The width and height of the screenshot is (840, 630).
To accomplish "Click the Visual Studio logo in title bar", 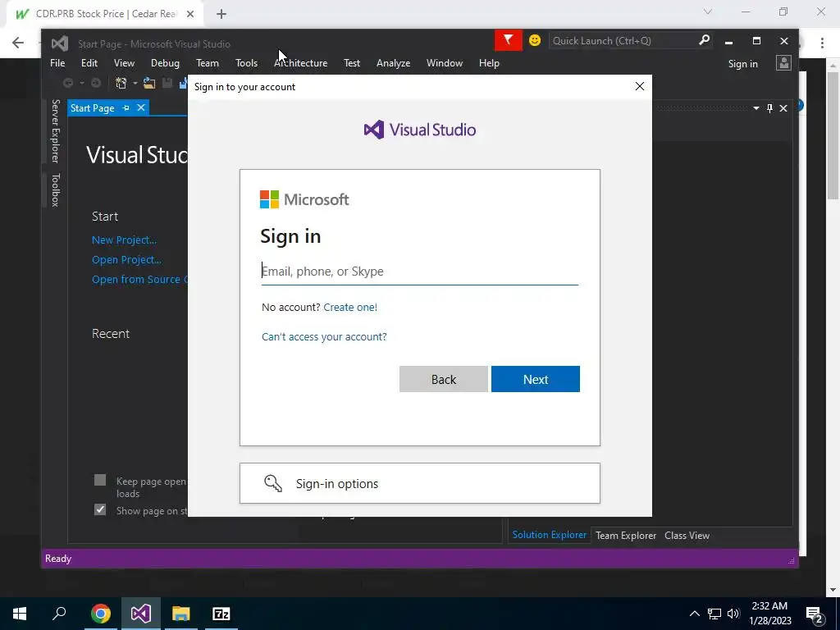I will 59,43.
